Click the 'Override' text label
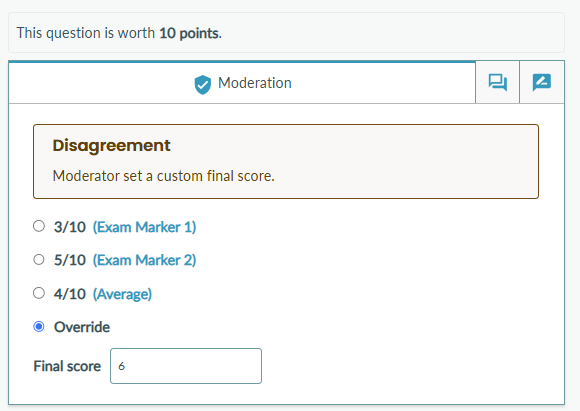This screenshot has width=580, height=411. tap(82, 327)
